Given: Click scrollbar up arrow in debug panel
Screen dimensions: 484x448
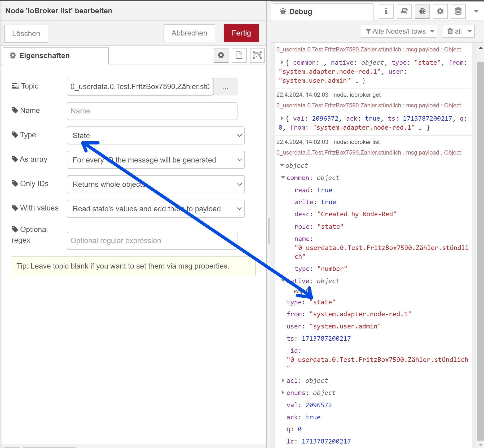Looking at the screenshot, I should [x=480, y=48].
